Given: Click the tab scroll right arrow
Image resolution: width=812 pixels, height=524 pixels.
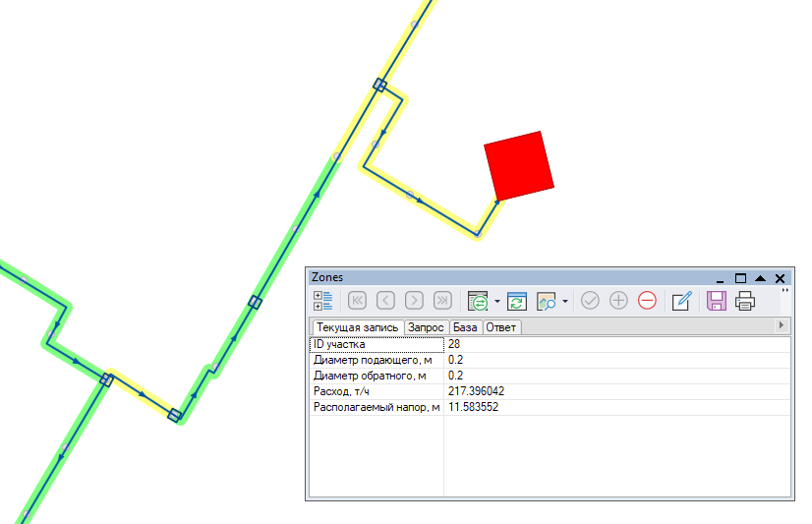Looking at the screenshot, I should [782, 325].
